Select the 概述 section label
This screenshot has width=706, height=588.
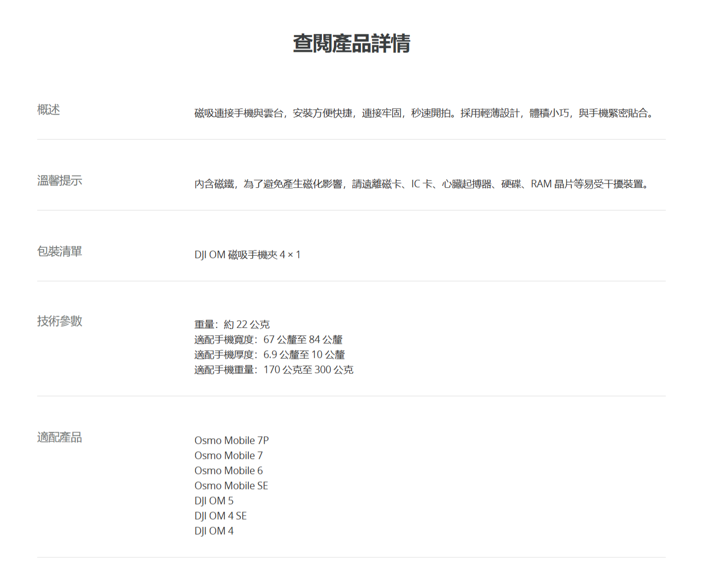(x=48, y=110)
